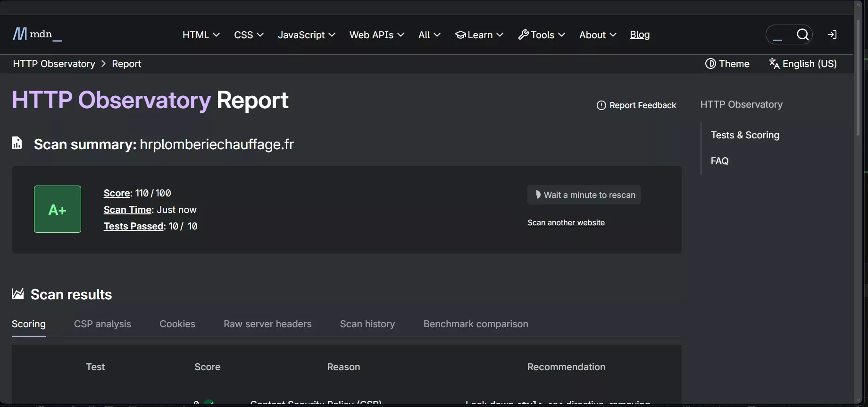Click the Reason column header
This screenshot has height=407, width=868.
pyautogui.click(x=343, y=367)
